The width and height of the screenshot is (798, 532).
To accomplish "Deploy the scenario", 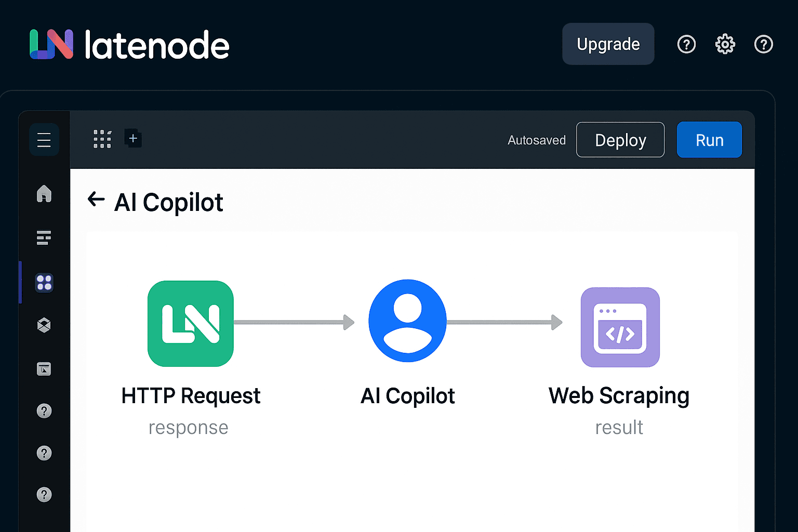I will [620, 140].
